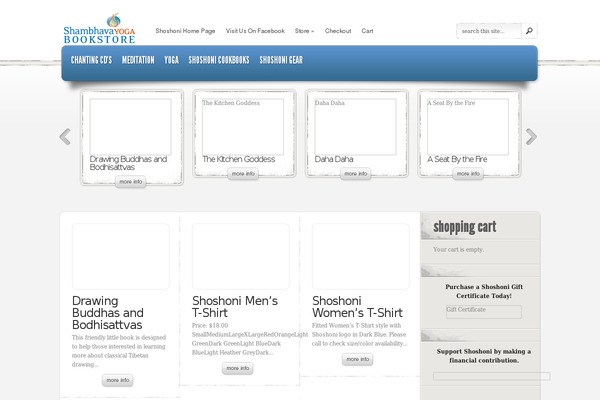Click the Price: $18.00 text
600x400 pixels.
pyautogui.click(x=210, y=326)
